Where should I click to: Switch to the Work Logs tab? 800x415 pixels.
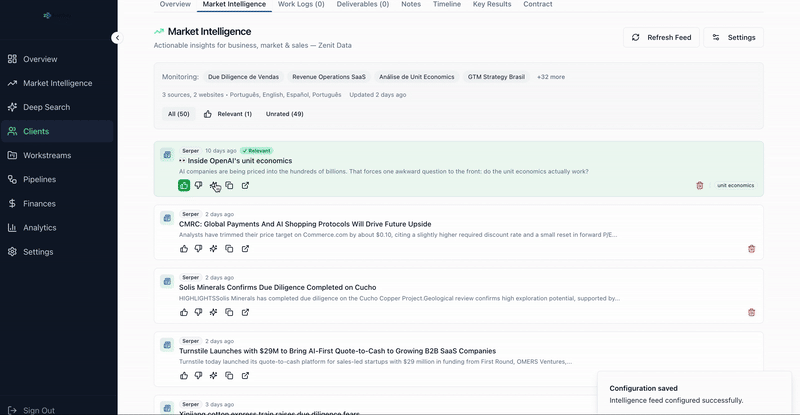(300, 5)
